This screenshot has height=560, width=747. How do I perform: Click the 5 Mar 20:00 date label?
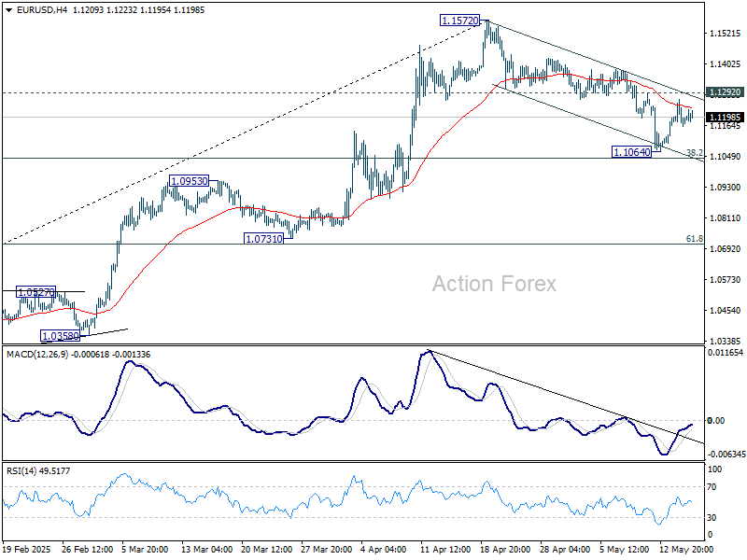click(145, 549)
